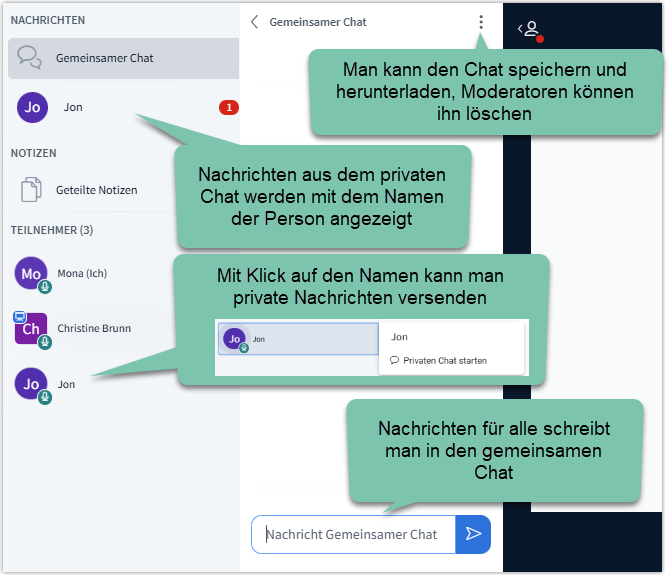Open the three-dot chat options menu
This screenshot has width=670, height=576.
(481, 22)
